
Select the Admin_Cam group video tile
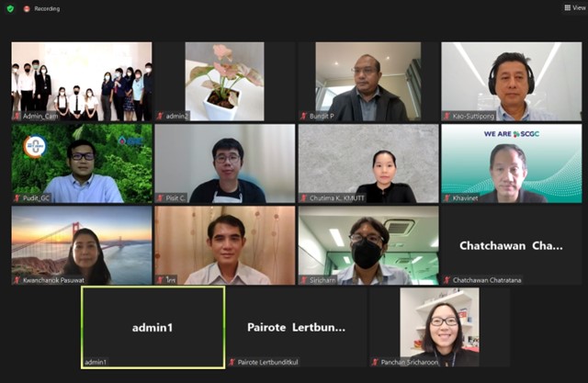pyautogui.click(x=82, y=82)
